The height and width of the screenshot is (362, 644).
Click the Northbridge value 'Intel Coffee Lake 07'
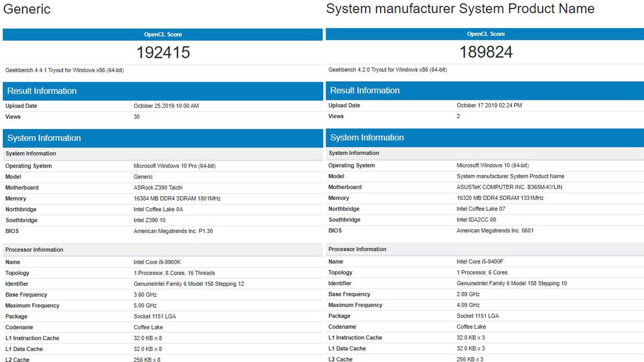pyautogui.click(x=481, y=209)
